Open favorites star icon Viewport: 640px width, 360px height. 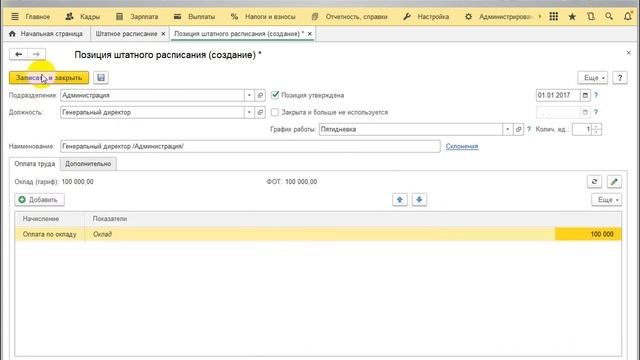pos(572,16)
